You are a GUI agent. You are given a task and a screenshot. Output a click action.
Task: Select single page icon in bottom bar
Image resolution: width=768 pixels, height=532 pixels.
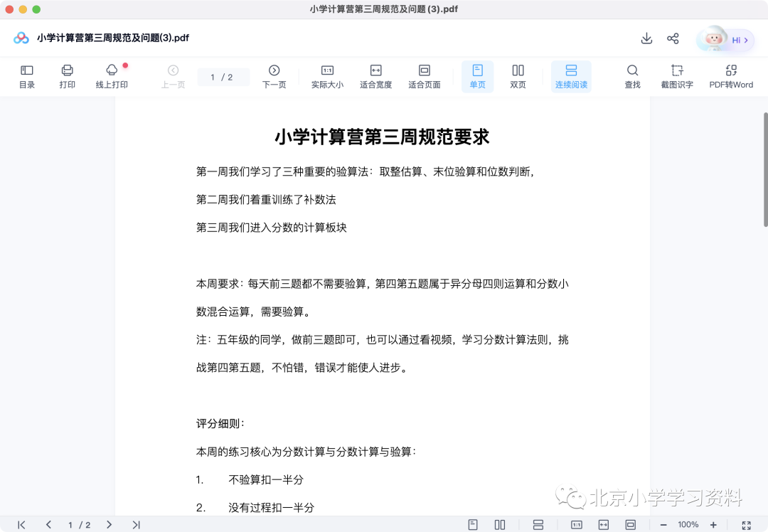point(473,525)
